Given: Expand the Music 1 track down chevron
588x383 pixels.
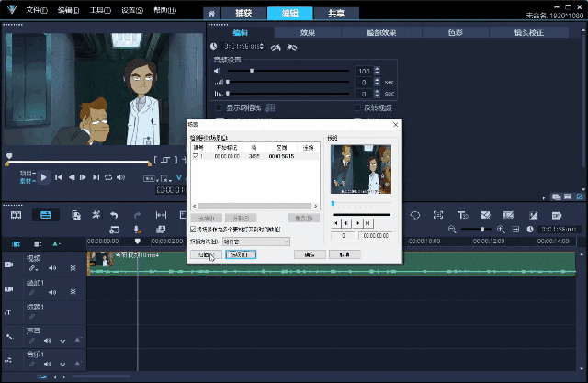Looking at the screenshot, I should tap(62, 364).
